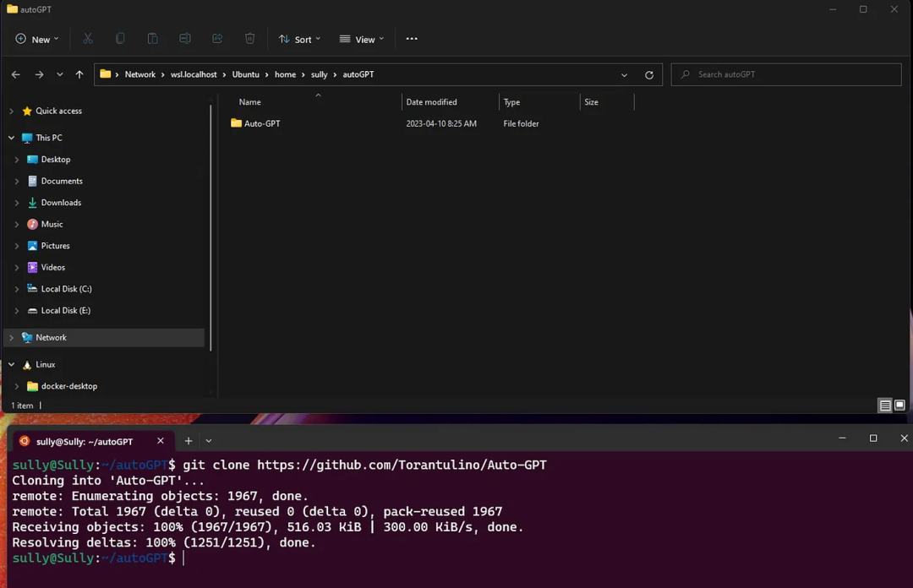The width and height of the screenshot is (913, 588).
Task: Toggle sort direction on the Name column
Action: tap(249, 101)
